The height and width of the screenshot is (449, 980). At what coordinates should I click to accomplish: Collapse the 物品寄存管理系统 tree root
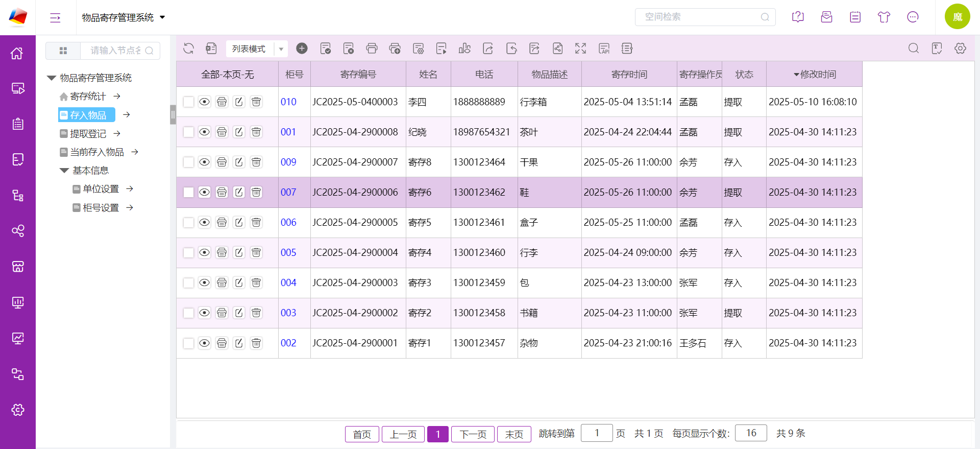pos(52,78)
